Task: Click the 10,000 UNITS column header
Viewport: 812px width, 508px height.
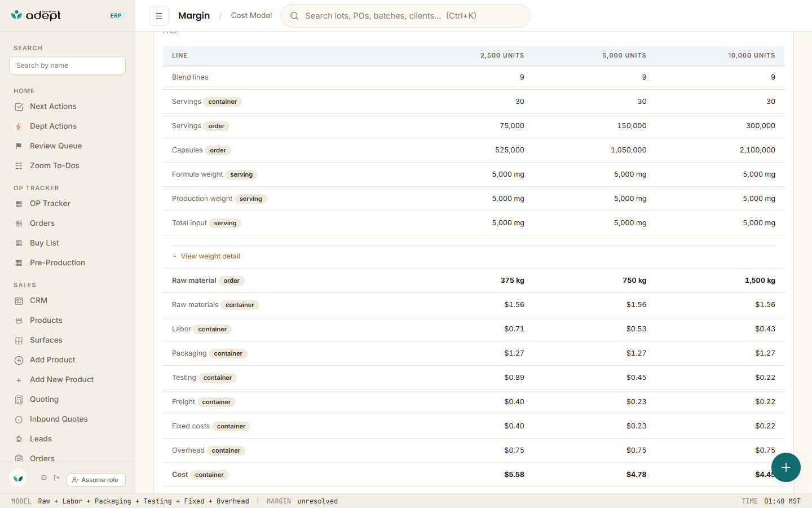Action: pyautogui.click(x=752, y=55)
